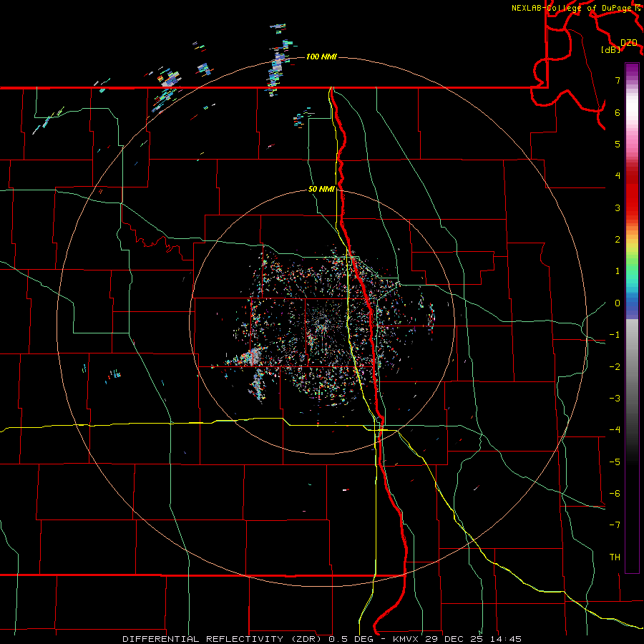Select the 0 value on the dB scale
This screenshot has height=644, width=644.
coord(618,303)
